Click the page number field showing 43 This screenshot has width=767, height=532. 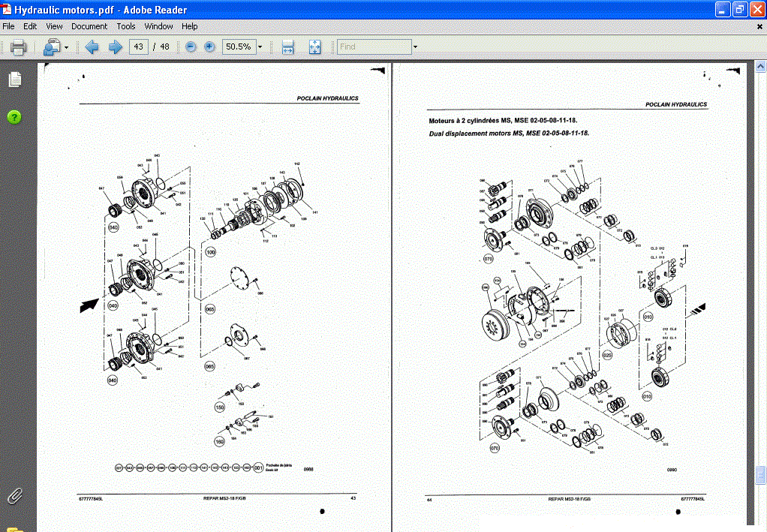coord(139,47)
